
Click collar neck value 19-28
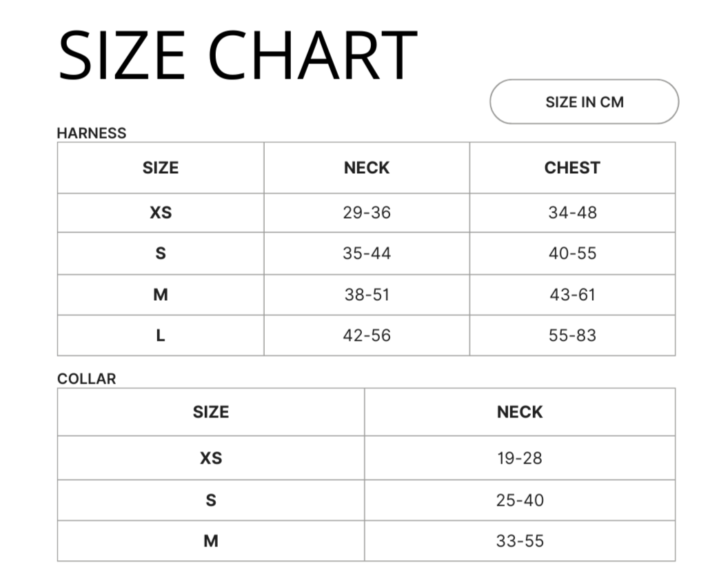click(x=520, y=458)
